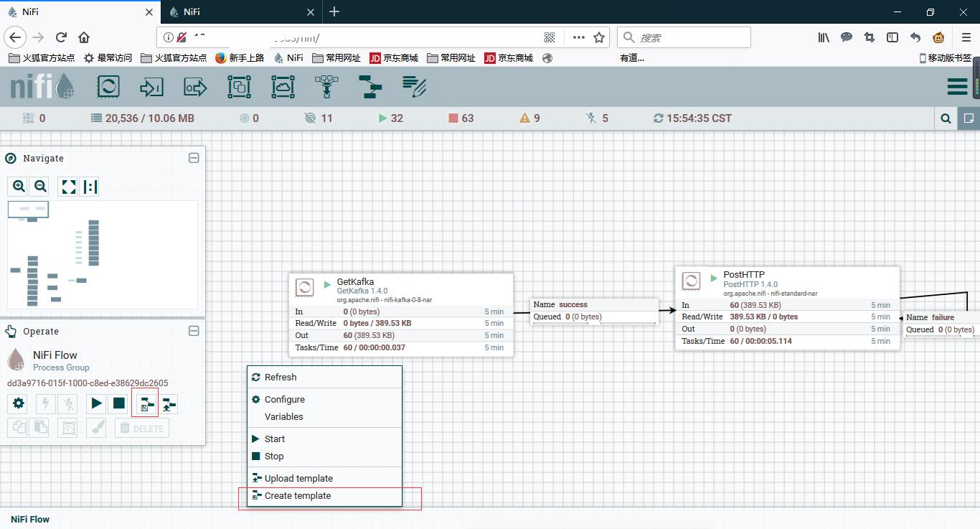Viewport: 980px width, 529px height.
Task: Select the Funnel toolbar icon
Action: click(x=326, y=87)
